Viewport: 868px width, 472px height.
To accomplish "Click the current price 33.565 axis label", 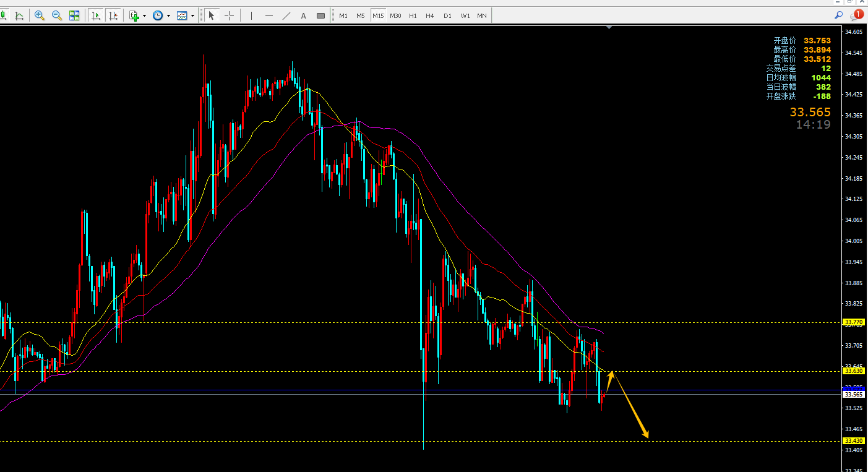I will click(854, 394).
